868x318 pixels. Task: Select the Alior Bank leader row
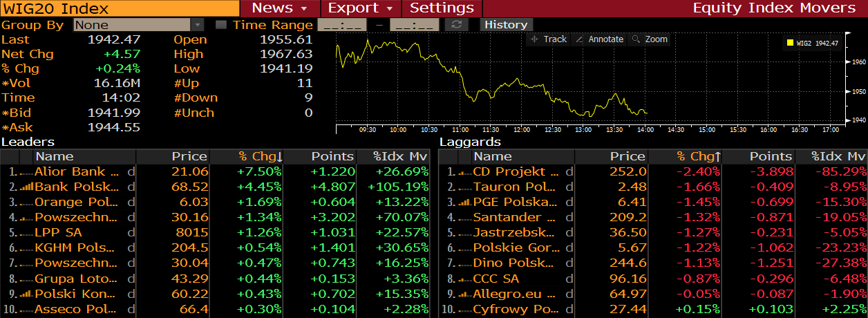tap(216, 171)
